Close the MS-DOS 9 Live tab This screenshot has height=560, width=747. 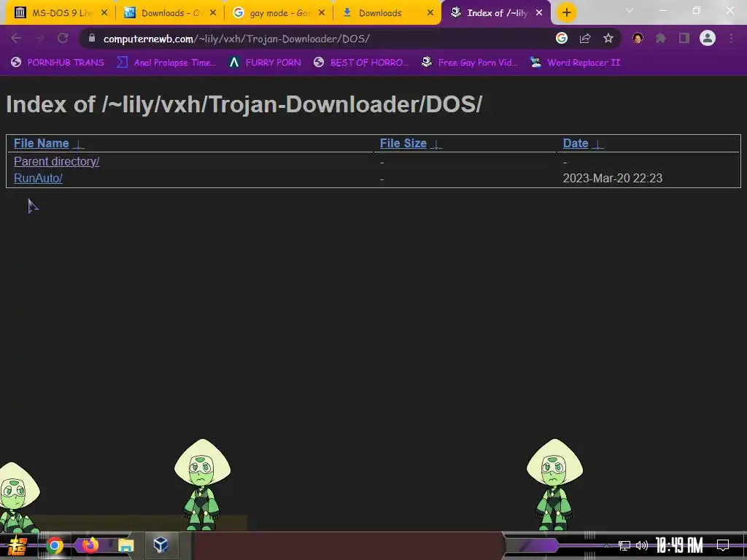[104, 13]
